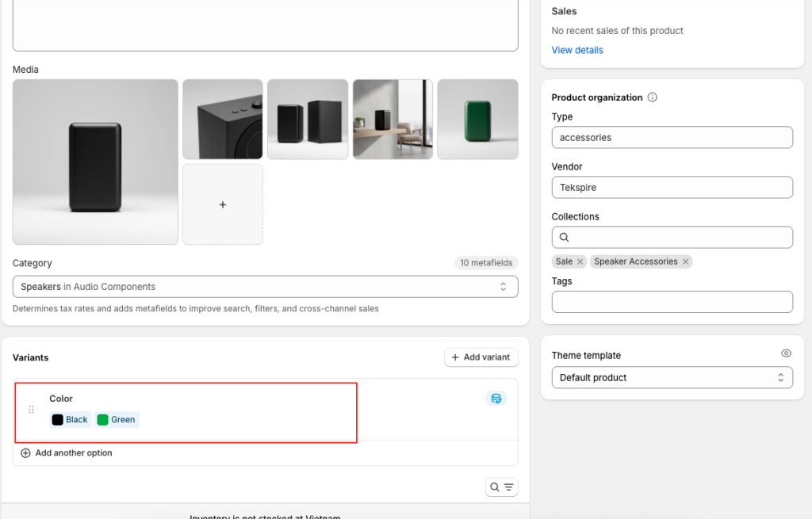
Task: Click the View details link
Action: (x=577, y=50)
